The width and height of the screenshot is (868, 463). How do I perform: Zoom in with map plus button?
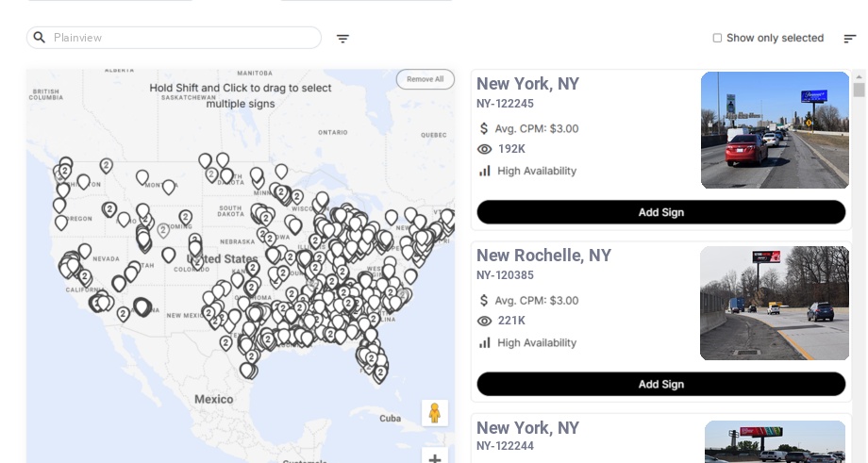435,458
